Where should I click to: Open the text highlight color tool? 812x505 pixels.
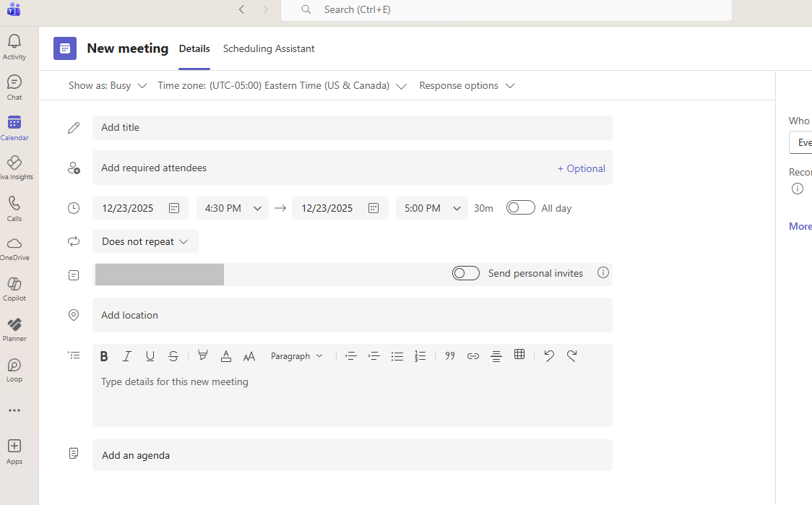(203, 356)
